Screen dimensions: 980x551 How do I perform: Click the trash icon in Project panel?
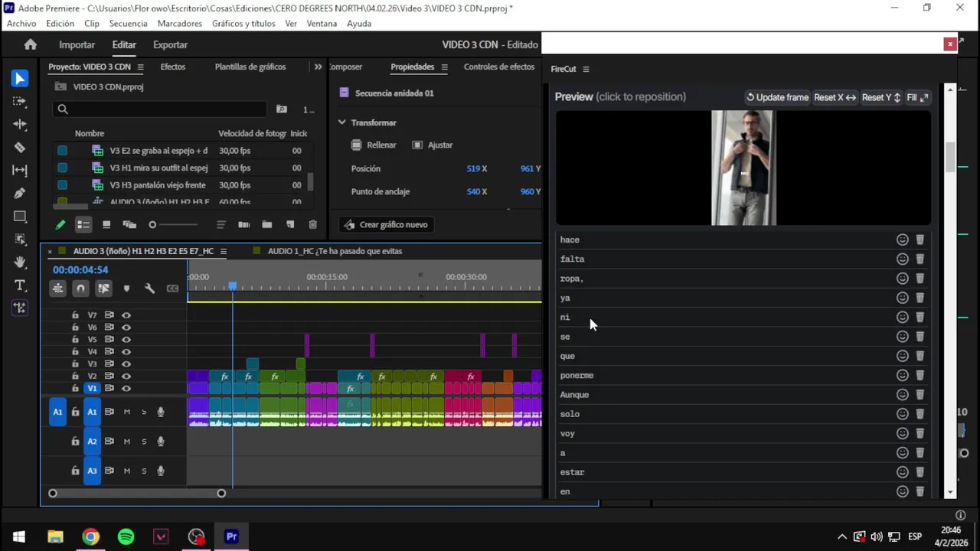tap(312, 224)
